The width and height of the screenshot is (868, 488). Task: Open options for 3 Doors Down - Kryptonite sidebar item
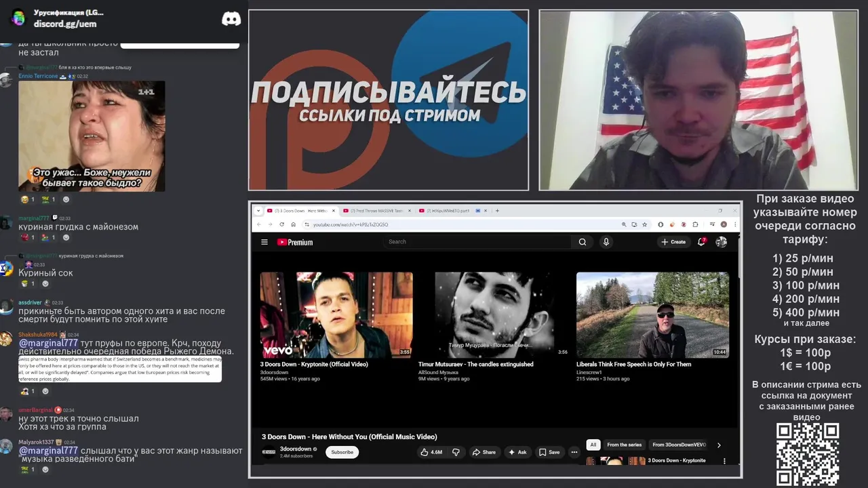[724, 461]
